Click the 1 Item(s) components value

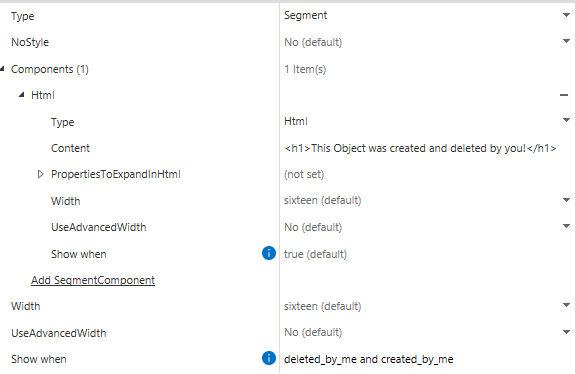click(305, 69)
